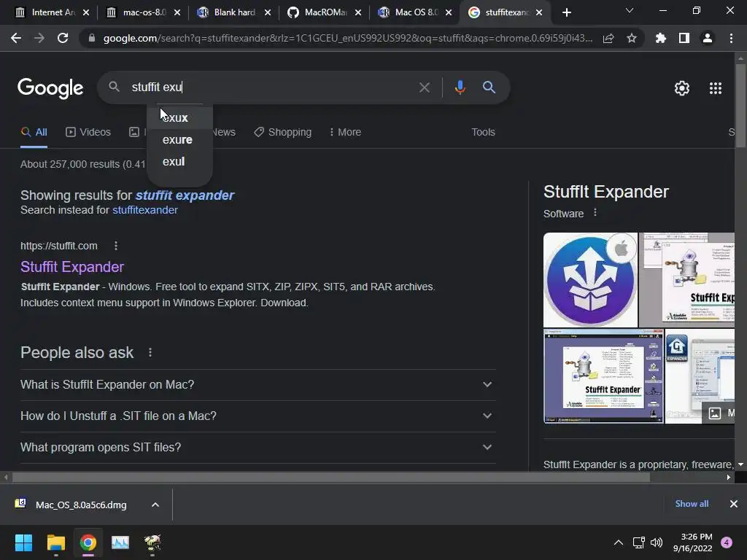Open the volume tray icon
The width and height of the screenshot is (747, 560).
(657, 542)
